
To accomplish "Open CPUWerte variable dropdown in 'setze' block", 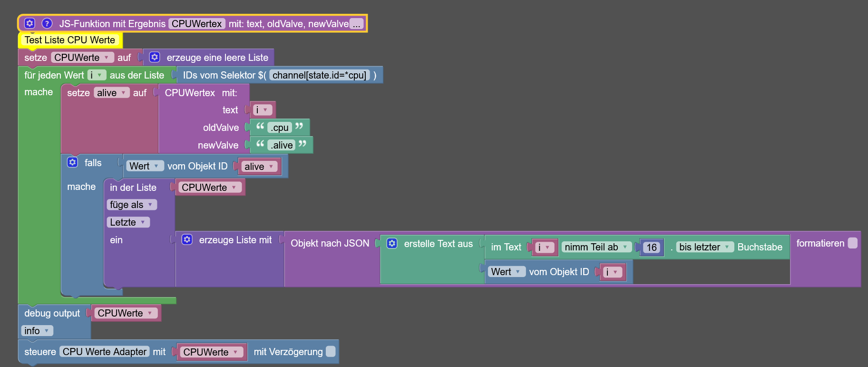I will point(82,58).
